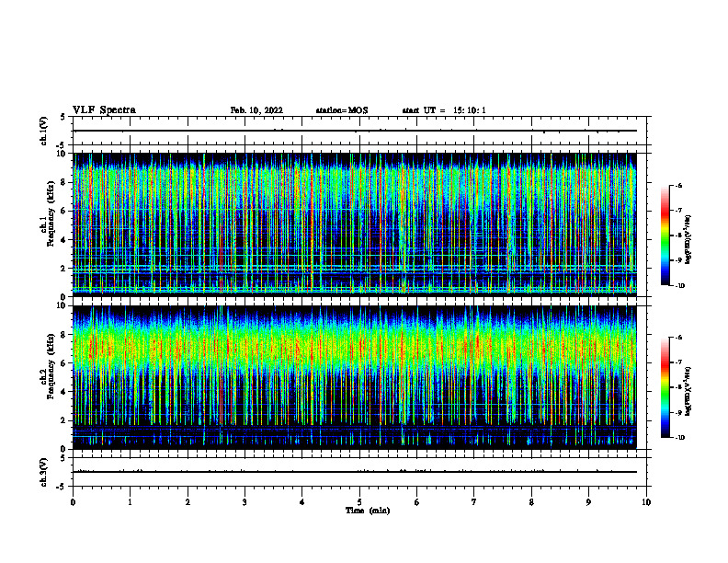Image resolution: width=728 pixels, height=563 pixels.
Task: Click the ch.1(V) waveform trace panel
Action: [x=359, y=131]
